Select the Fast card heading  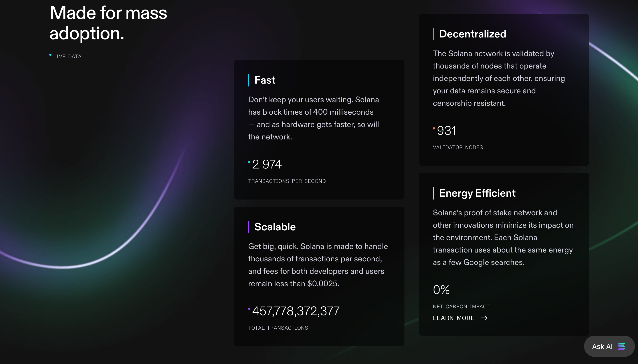click(x=265, y=80)
